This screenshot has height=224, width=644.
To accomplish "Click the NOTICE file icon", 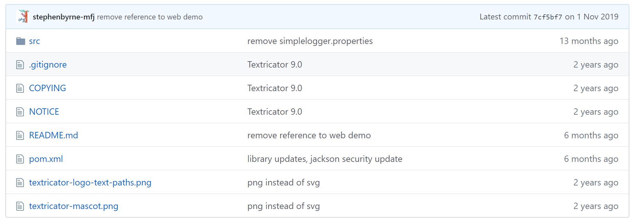I will point(20,112).
